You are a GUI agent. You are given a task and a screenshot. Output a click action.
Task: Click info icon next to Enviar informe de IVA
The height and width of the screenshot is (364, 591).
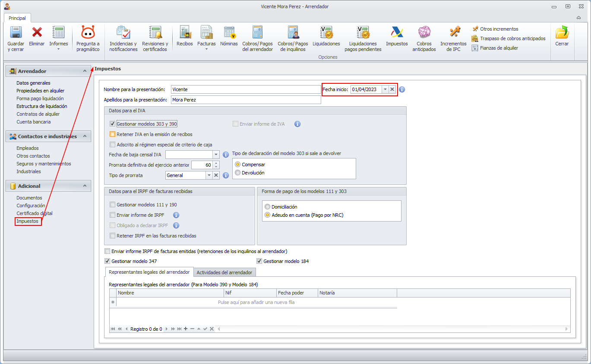click(x=297, y=124)
